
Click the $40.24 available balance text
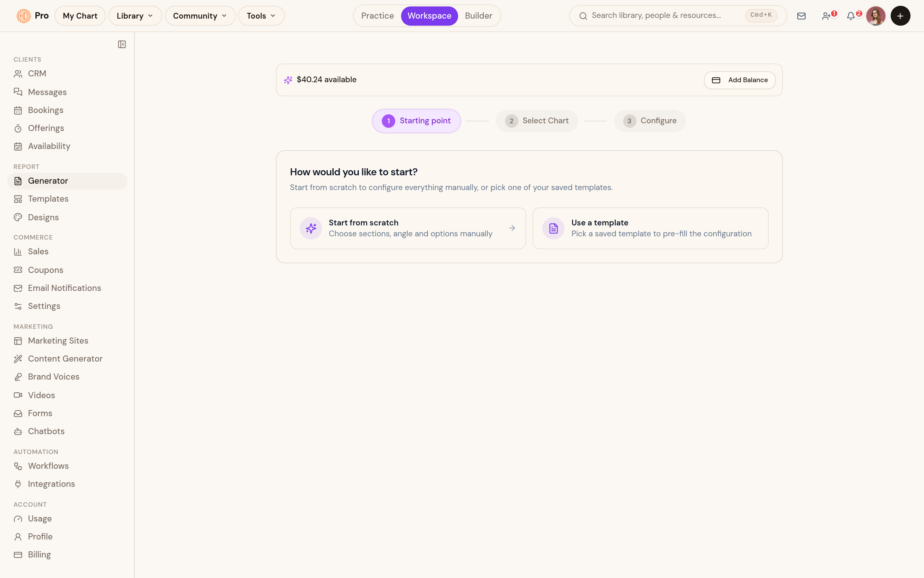pyautogui.click(x=327, y=80)
